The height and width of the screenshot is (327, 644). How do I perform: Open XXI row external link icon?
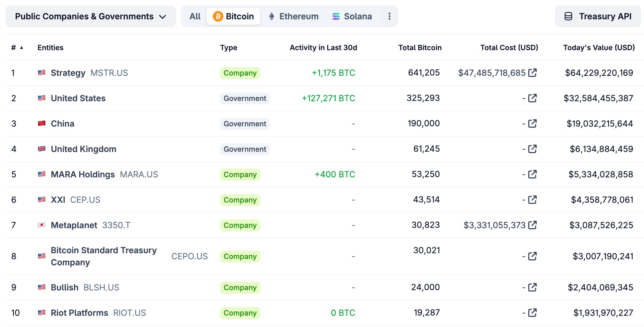(532, 199)
